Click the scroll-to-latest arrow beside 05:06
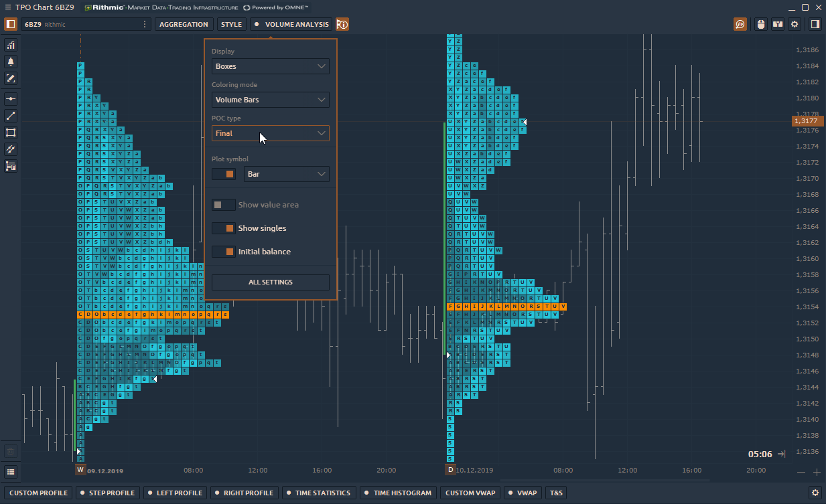The image size is (826, 504). click(x=782, y=454)
